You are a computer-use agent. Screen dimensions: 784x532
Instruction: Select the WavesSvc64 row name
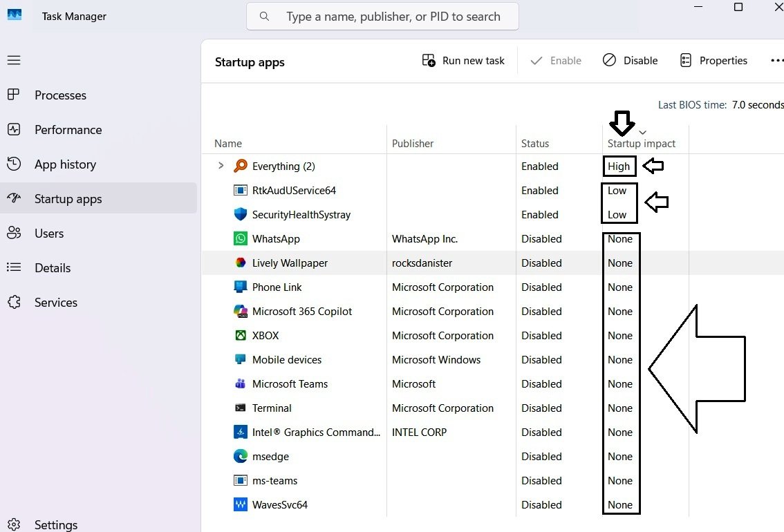(280, 504)
